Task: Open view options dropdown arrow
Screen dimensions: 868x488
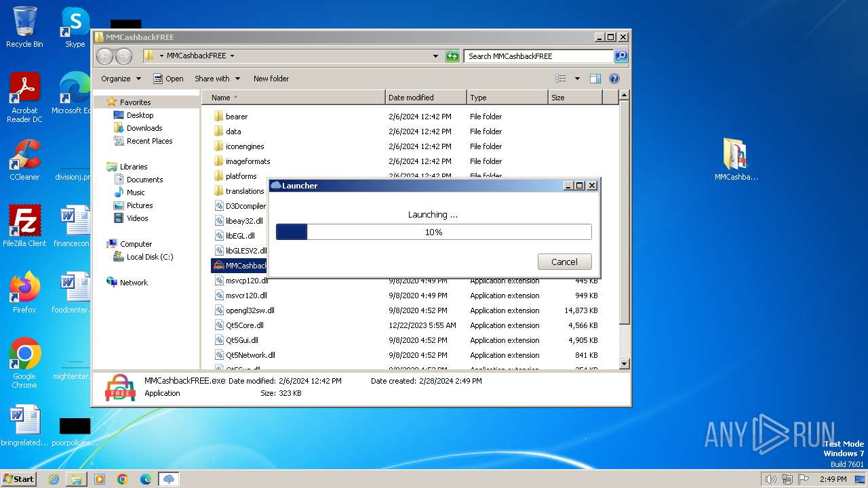Action: click(577, 79)
